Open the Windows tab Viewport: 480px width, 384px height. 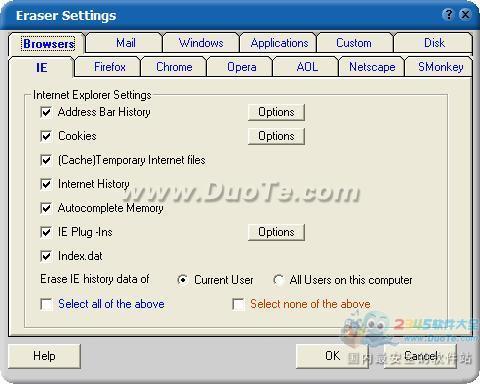(x=201, y=43)
